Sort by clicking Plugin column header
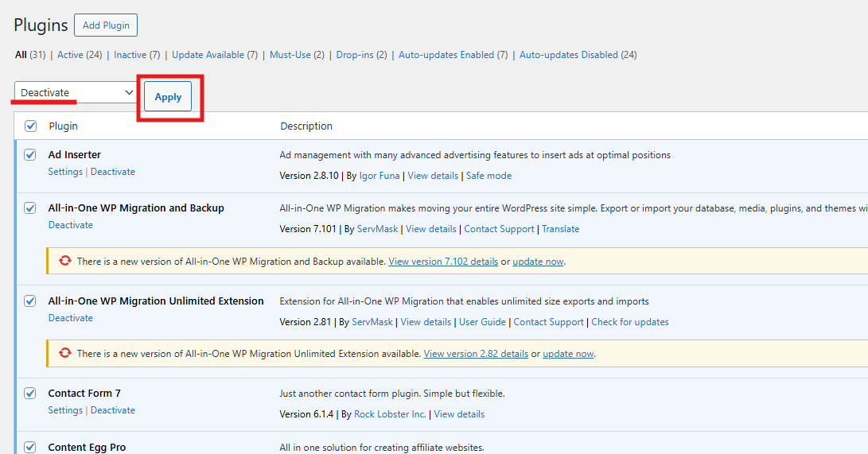868x454 pixels. click(64, 126)
